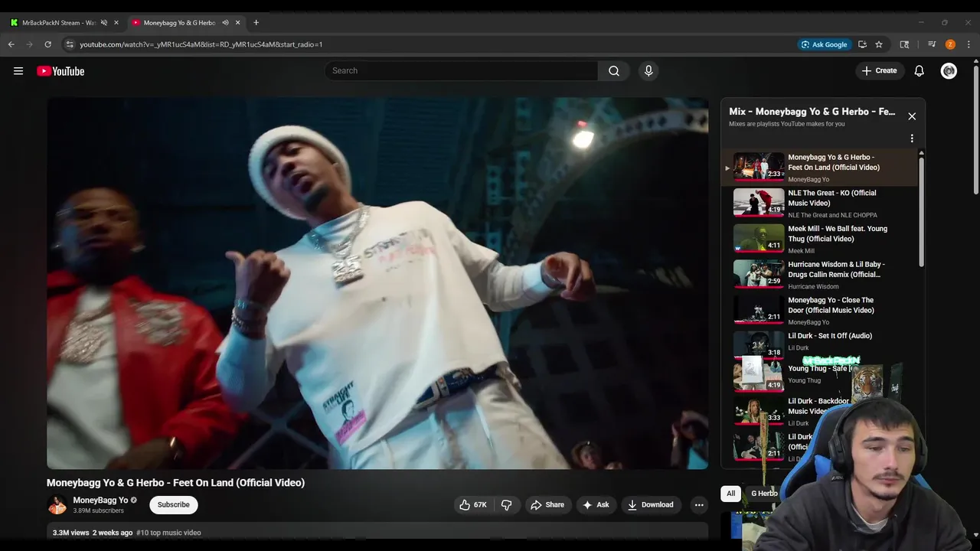Open the YouTube hamburger guide menu

[18, 71]
